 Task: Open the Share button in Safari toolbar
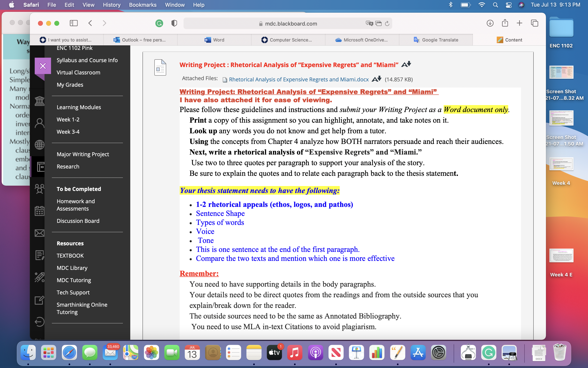click(x=505, y=23)
